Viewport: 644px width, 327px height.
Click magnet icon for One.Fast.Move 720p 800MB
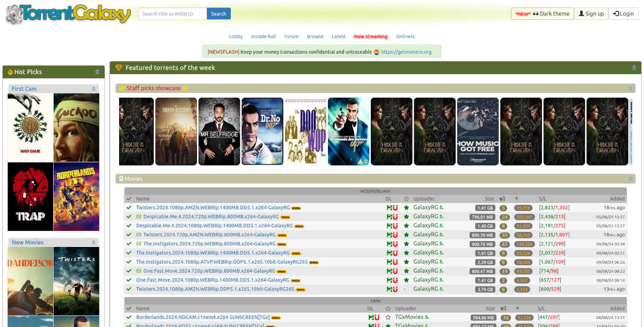click(x=395, y=271)
